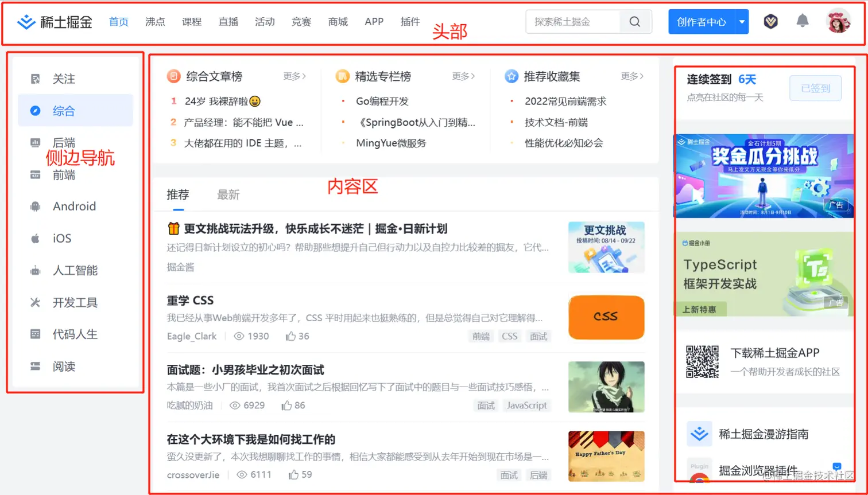Image resolution: width=868 pixels, height=495 pixels.
Task: Expand 更多 for 综合文章榜
Action: 294,76
